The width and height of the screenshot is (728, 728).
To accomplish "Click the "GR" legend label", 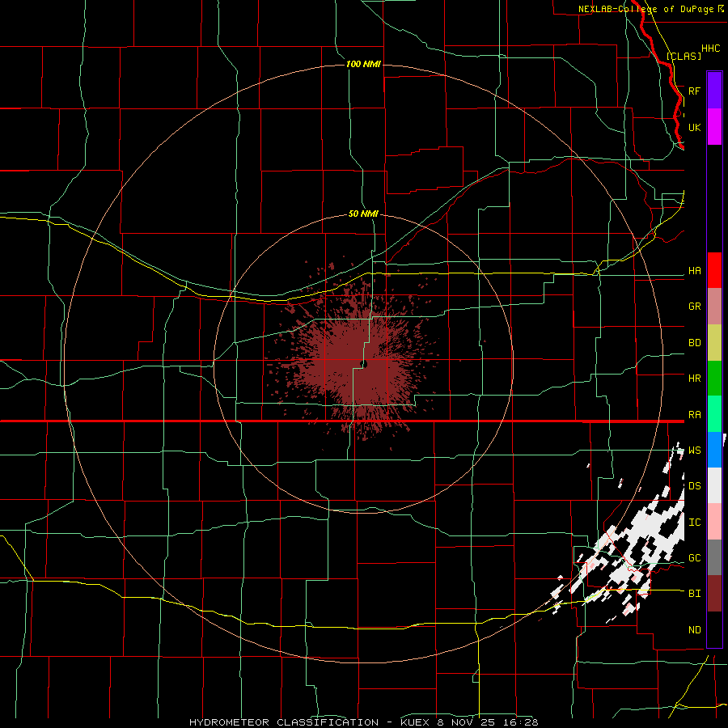I will point(694,307).
